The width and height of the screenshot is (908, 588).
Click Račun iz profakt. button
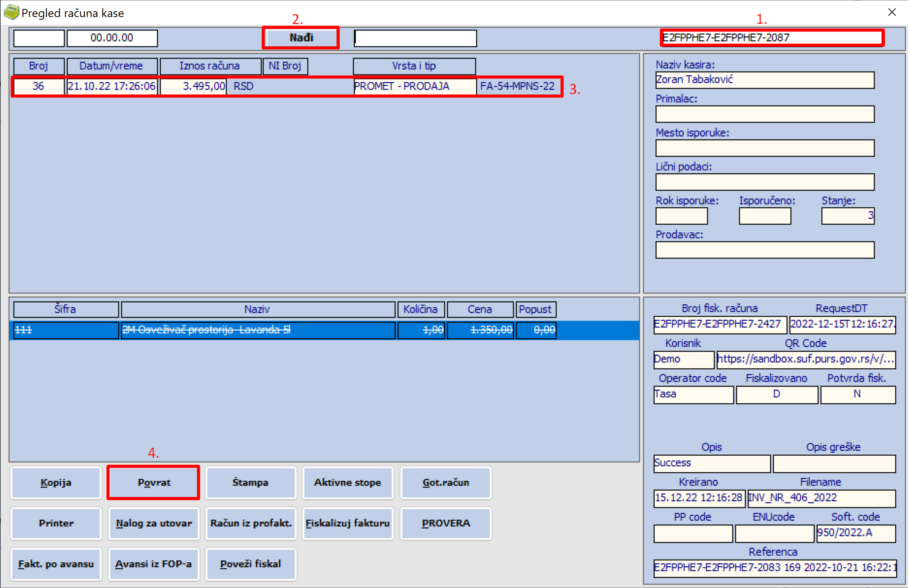tap(250, 523)
